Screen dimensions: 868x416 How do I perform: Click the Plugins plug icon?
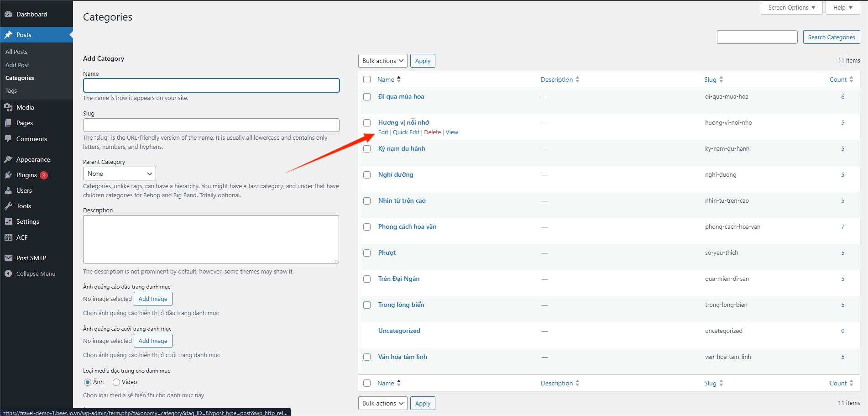(x=8, y=175)
